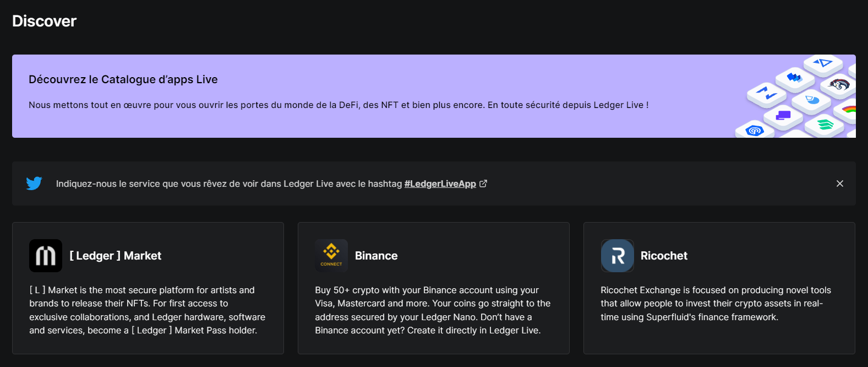The image size is (868, 367).
Task: Click the rainbow app tile in the banner
Action: [849, 109]
